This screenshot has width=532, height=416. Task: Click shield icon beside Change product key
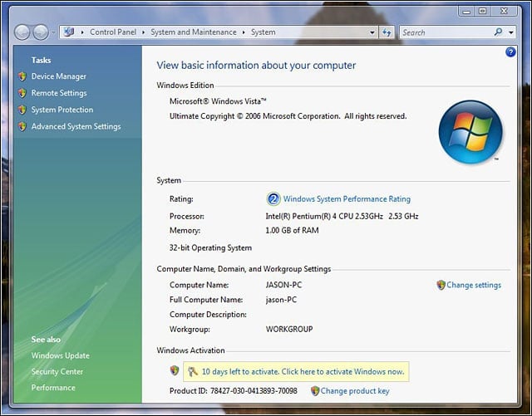pos(315,391)
